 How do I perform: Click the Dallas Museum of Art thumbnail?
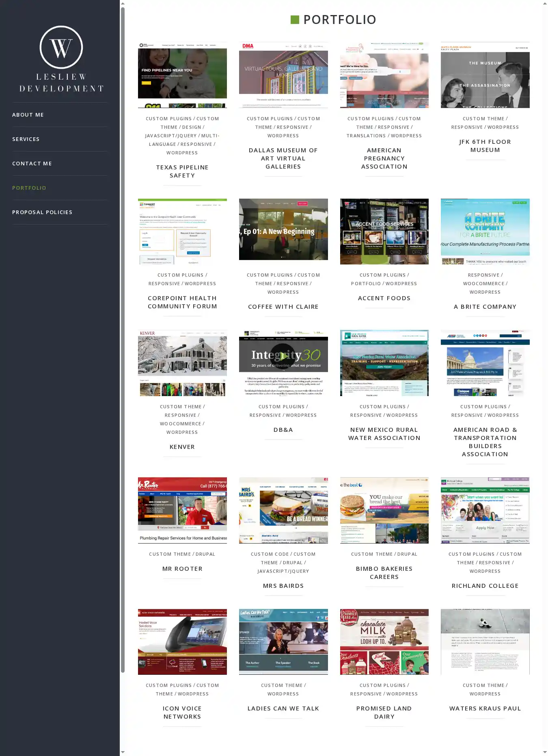[283, 75]
